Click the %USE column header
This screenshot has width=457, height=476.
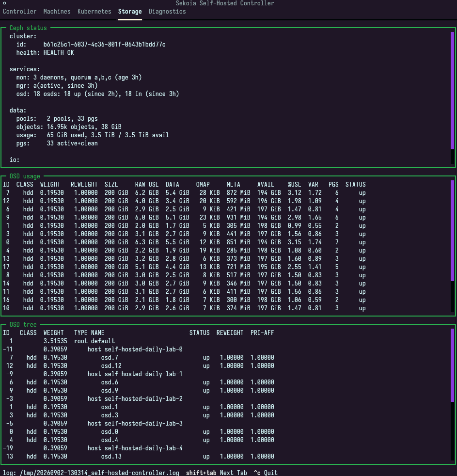pos(294,185)
